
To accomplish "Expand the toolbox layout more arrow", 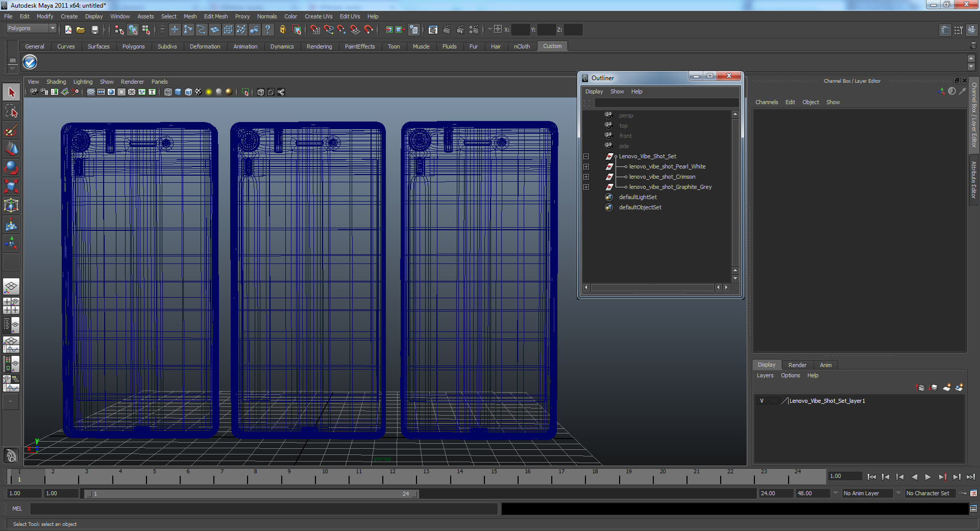I will click(x=11, y=402).
